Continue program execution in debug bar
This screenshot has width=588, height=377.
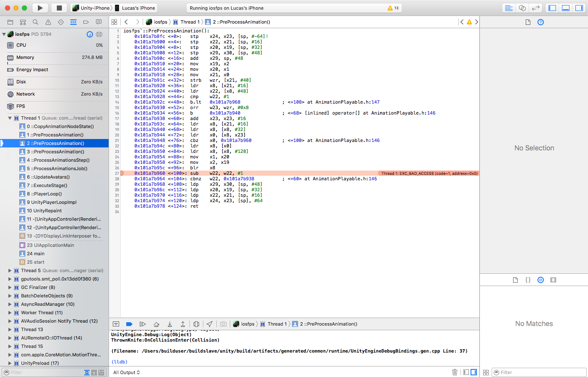143,324
